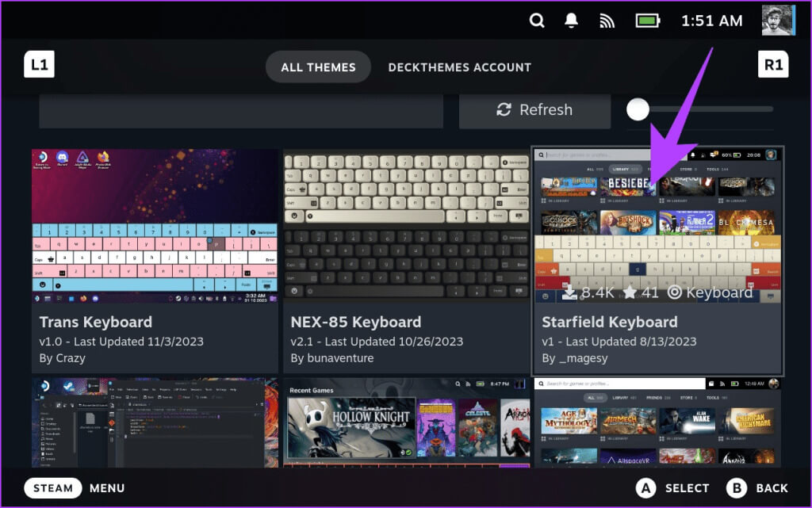
Task: Click the 'By _magesy' author text
Action: [575, 358]
